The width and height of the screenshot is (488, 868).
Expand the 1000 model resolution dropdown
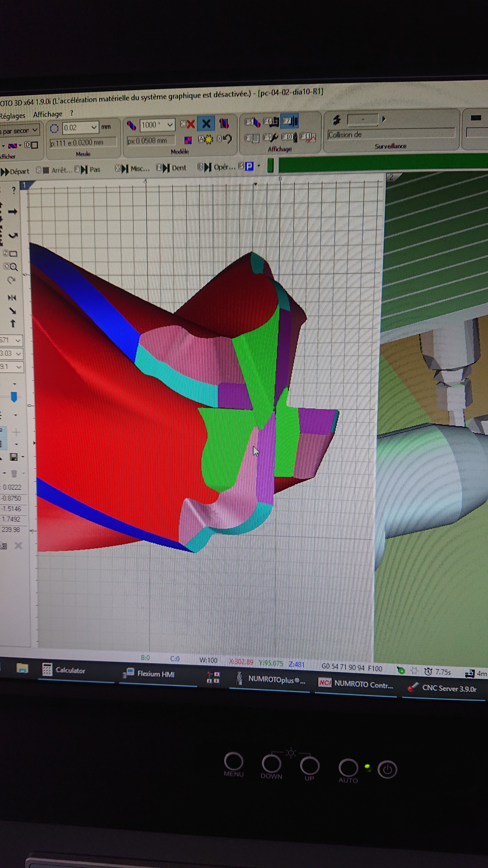pos(170,125)
